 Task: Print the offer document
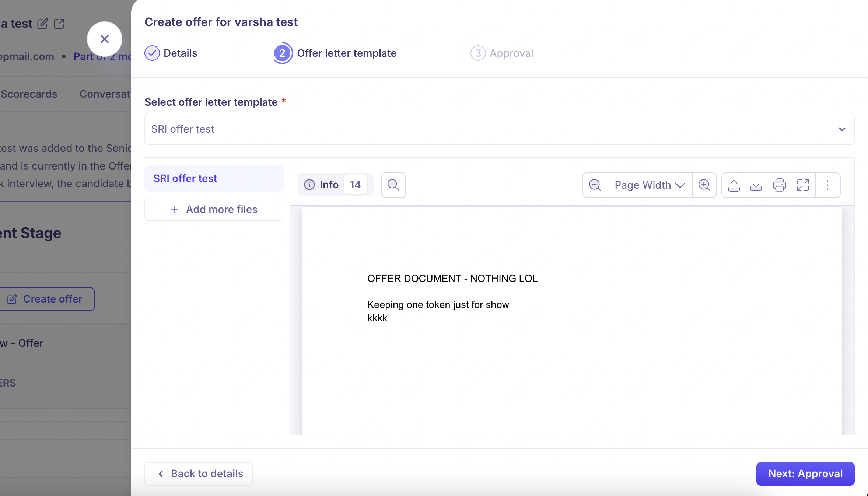coord(779,185)
